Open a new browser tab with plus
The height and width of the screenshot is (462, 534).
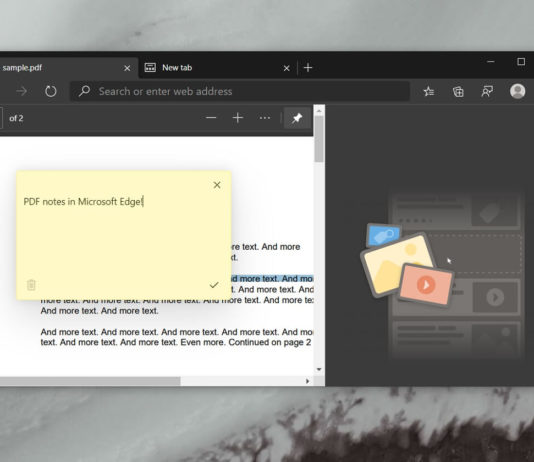pos(308,68)
